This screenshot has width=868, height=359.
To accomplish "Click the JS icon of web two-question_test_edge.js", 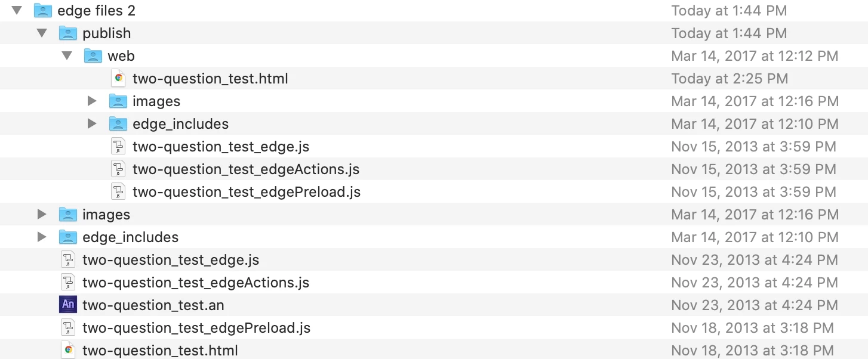I will click(x=119, y=146).
